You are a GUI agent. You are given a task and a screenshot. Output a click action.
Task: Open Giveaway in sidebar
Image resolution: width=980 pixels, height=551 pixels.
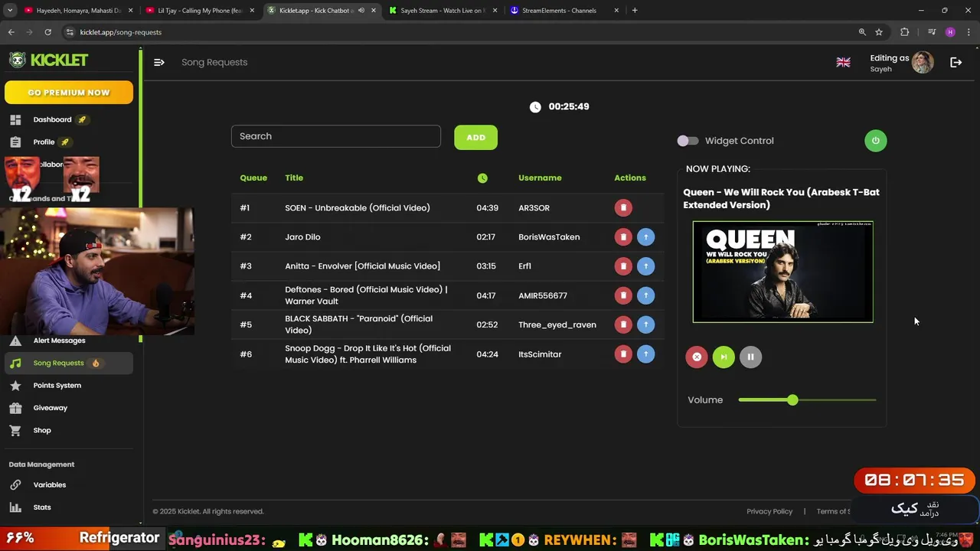click(x=51, y=408)
